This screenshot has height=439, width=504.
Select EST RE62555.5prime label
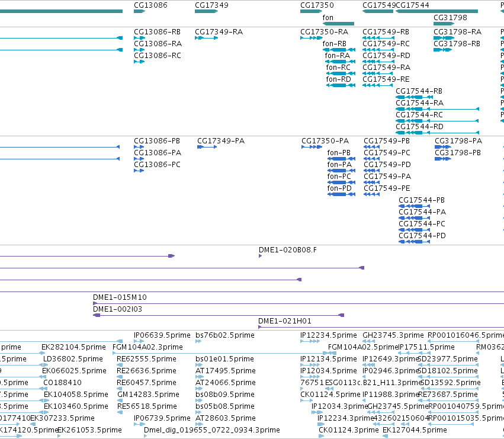click(x=146, y=359)
